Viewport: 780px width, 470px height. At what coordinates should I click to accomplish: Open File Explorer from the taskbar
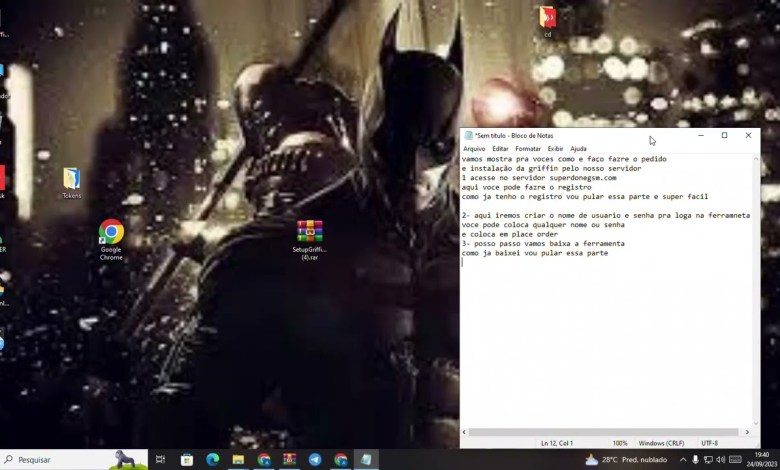coord(238,460)
